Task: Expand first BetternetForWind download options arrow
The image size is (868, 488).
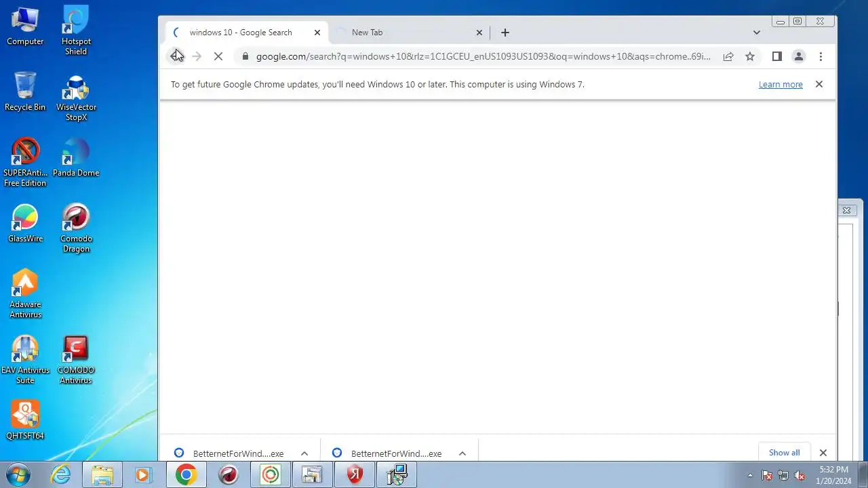Action: pyautogui.click(x=304, y=453)
